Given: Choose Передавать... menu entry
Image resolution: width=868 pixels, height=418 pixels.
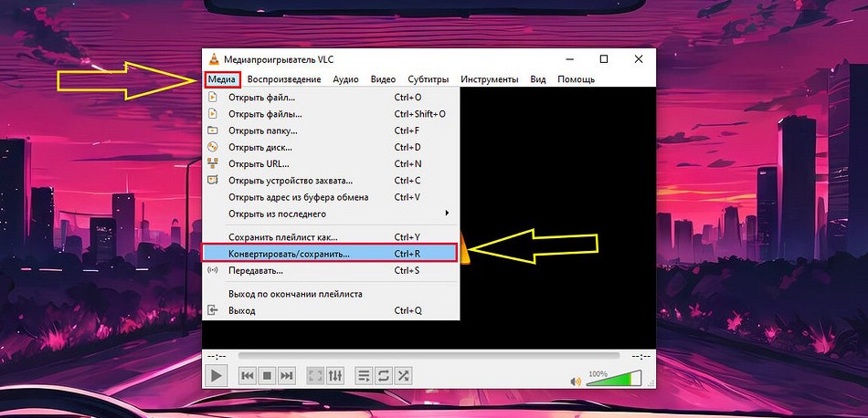Looking at the screenshot, I should click(331, 271).
